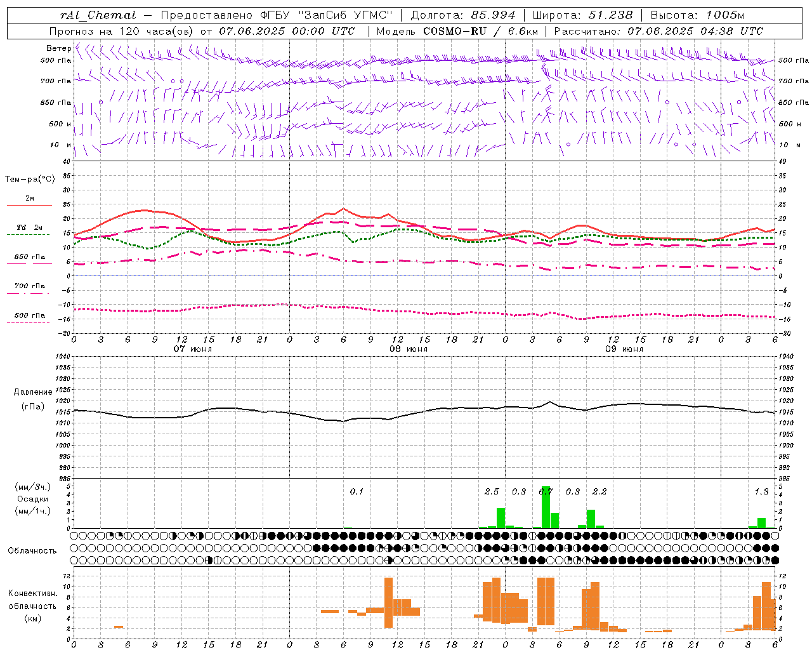Click the Осадки precipitation panel label
This screenshot has height=650, width=812.
tap(33, 499)
